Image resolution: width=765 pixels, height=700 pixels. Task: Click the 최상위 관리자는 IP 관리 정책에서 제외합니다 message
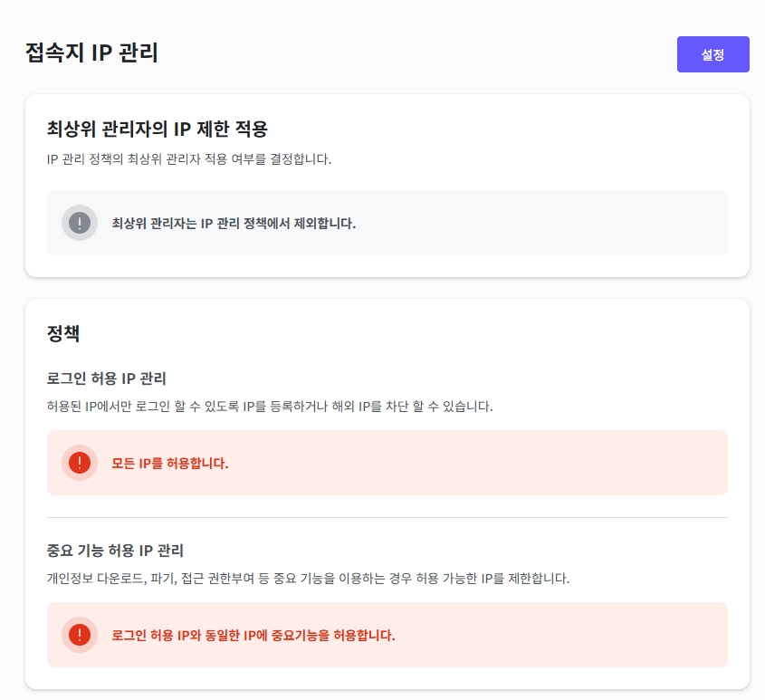pos(234,223)
